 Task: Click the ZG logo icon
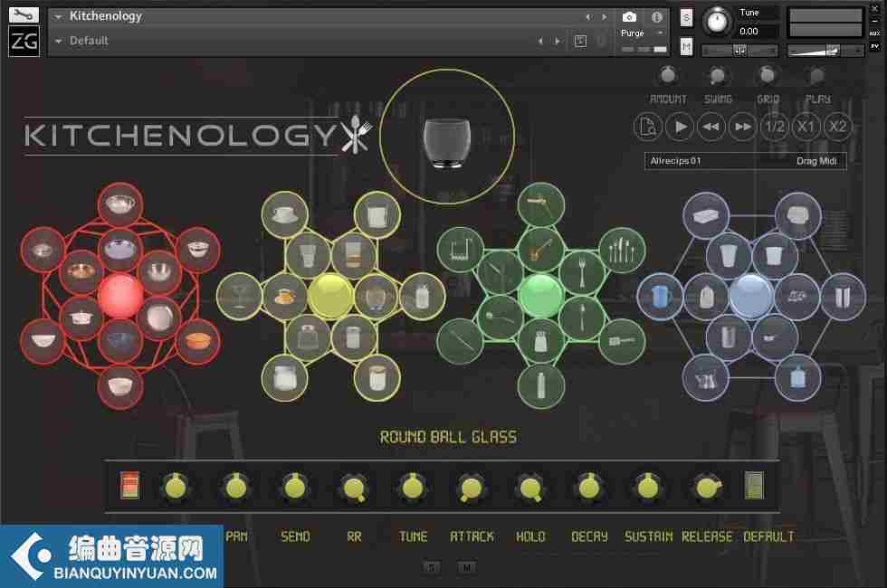point(24,41)
